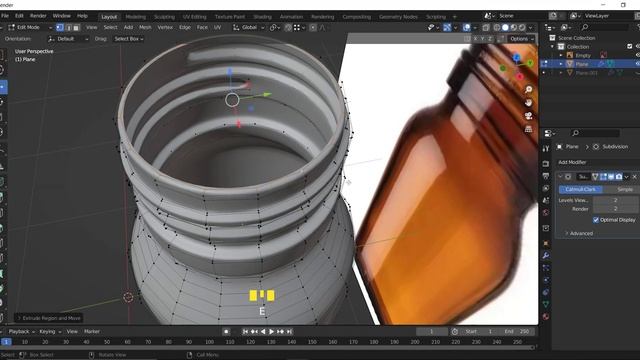Screen dimensions: 640x360
Task: Toggle viewport overlays
Action: (x=467, y=27)
